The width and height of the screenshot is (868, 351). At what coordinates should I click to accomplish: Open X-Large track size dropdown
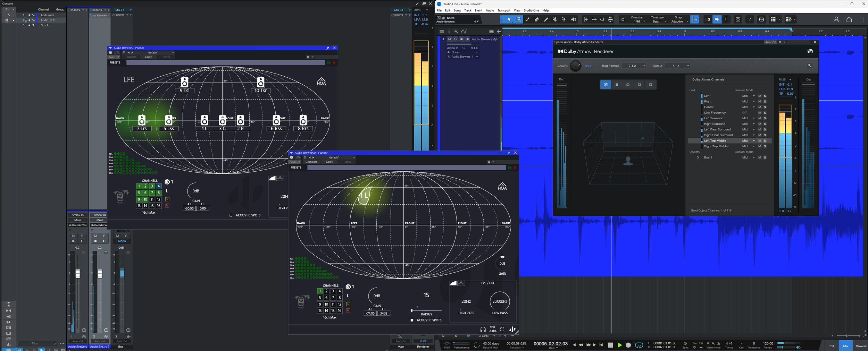click(487, 336)
